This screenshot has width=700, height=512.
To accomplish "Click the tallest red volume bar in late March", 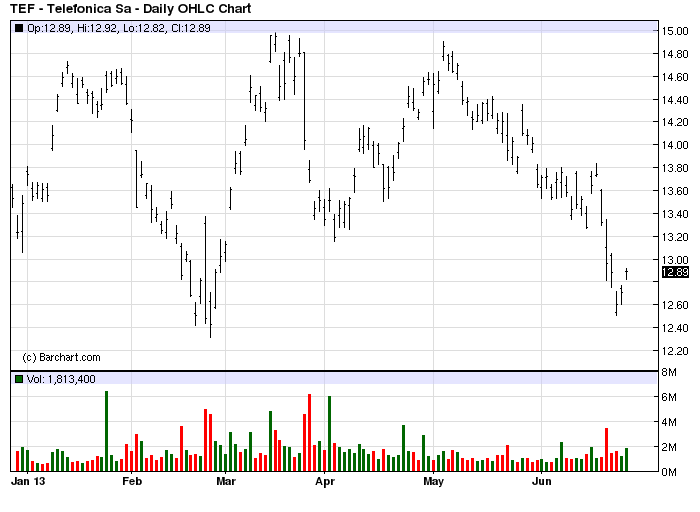I will pyautogui.click(x=309, y=433).
